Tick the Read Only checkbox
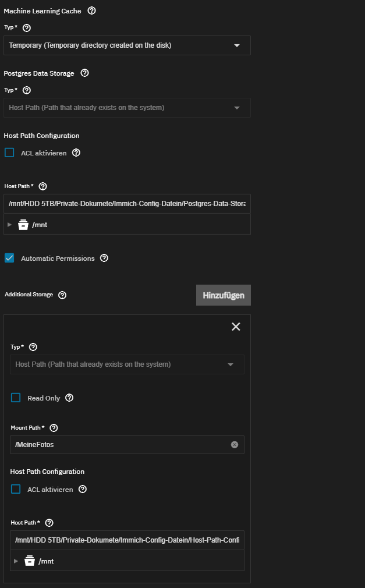Viewport: 365px width, 588px height. 16,398
